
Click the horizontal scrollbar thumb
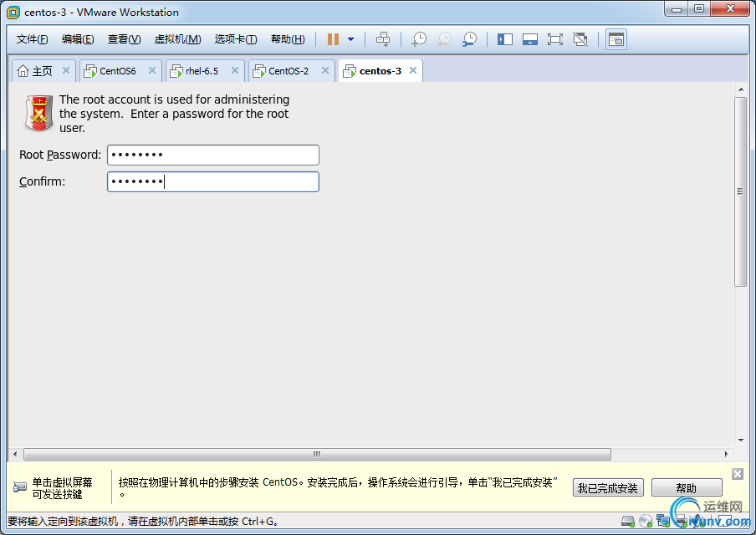pyautogui.click(x=317, y=454)
